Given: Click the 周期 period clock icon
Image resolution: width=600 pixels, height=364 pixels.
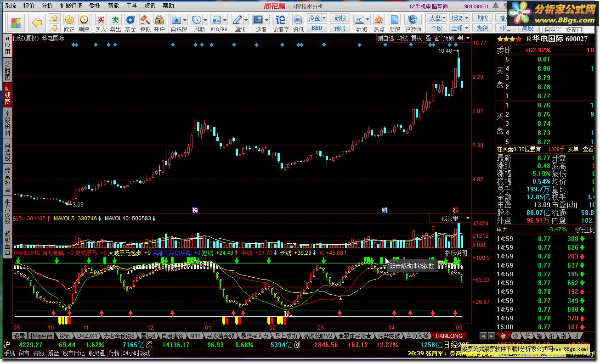Looking at the screenshot, I should pyautogui.click(x=196, y=20).
